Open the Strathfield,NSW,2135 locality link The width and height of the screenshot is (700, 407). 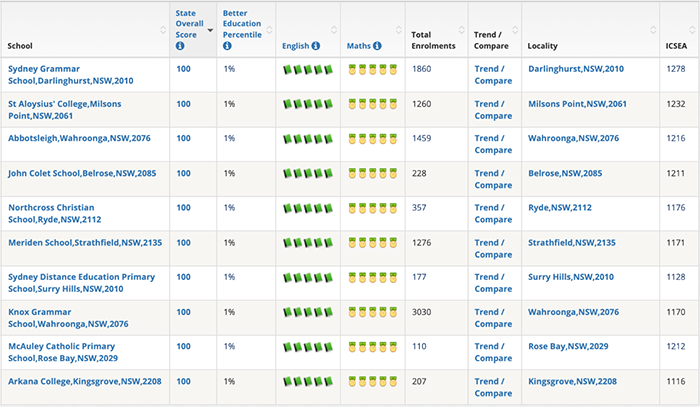(572, 243)
